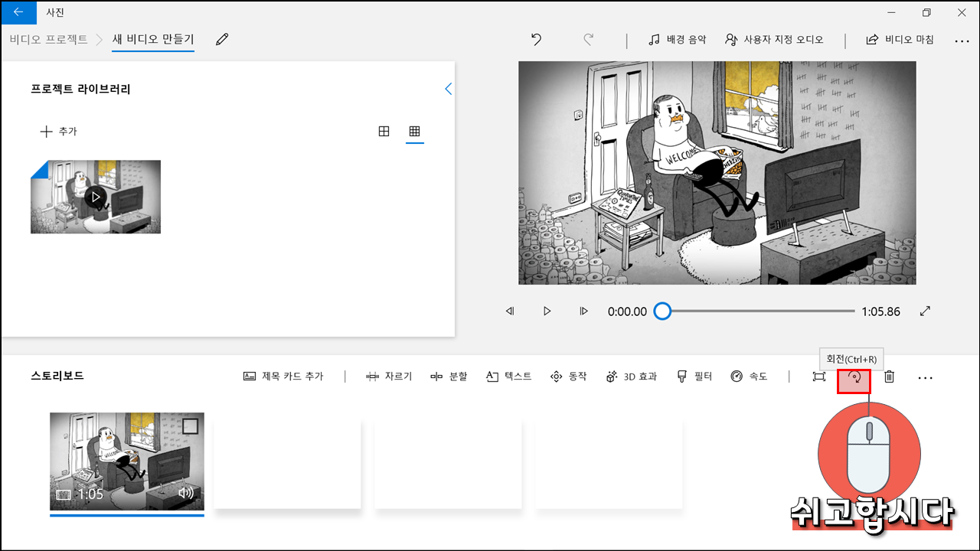Open the 동작 motion tool
Screen dimensions: 980x551
coord(568,377)
